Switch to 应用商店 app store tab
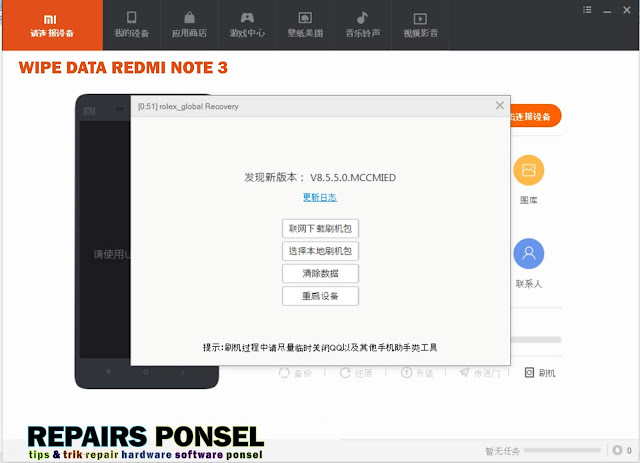 189,25
